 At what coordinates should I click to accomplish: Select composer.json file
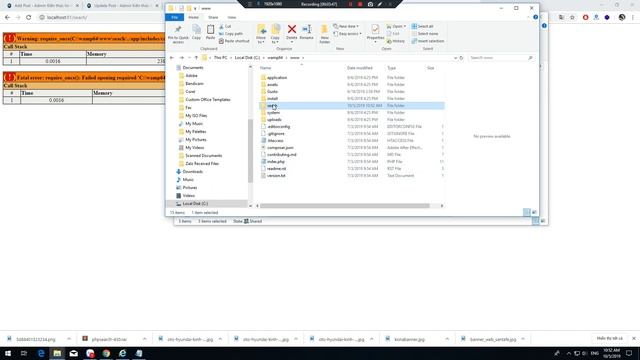coord(280,147)
